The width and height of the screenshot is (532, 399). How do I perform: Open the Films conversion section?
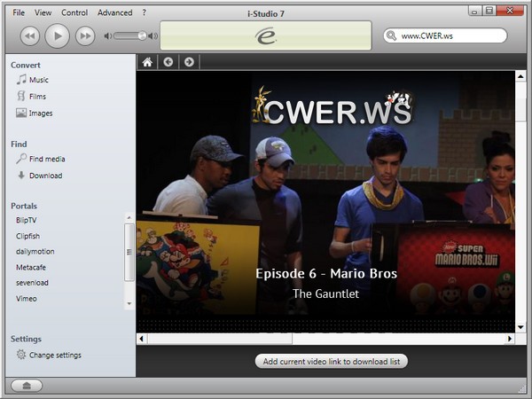37,97
